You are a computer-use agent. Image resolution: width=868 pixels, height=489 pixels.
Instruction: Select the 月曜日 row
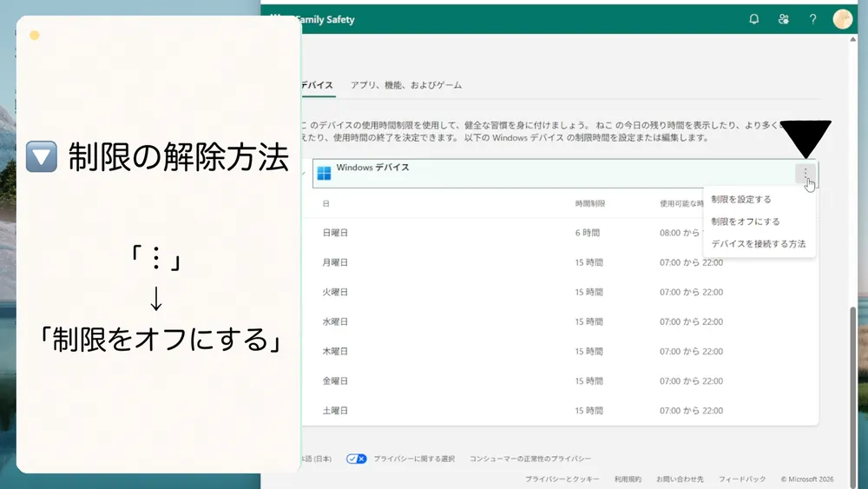559,262
